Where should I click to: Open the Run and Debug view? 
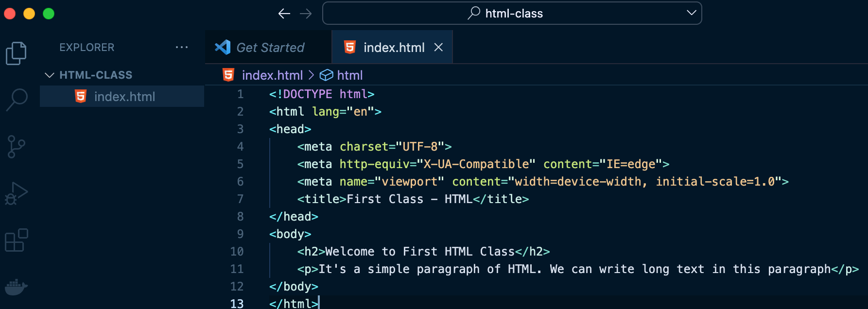pos(16,193)
